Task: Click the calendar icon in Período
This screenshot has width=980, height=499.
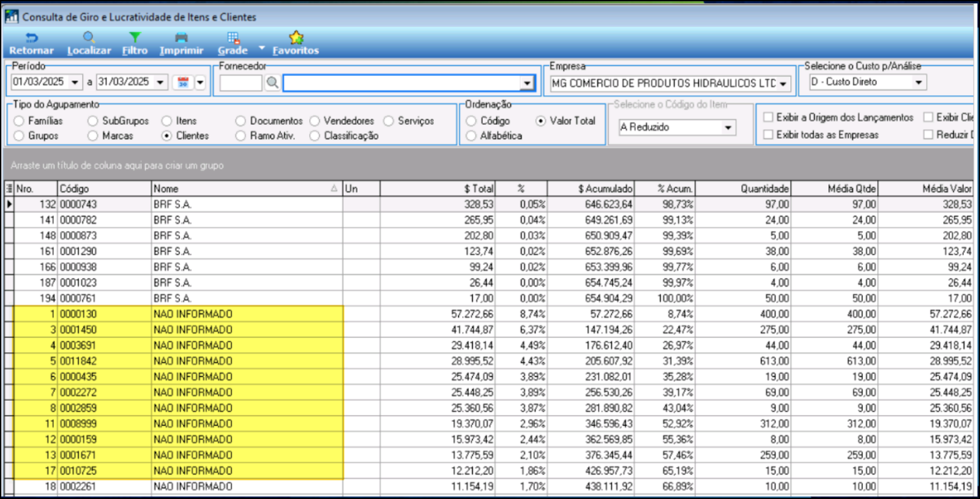Action: (183, 82)
